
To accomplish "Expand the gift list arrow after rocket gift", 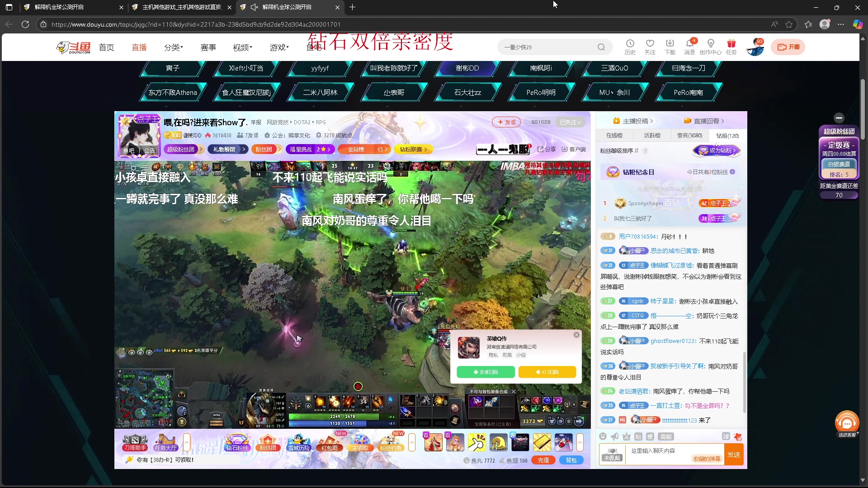I will (580, 442).
